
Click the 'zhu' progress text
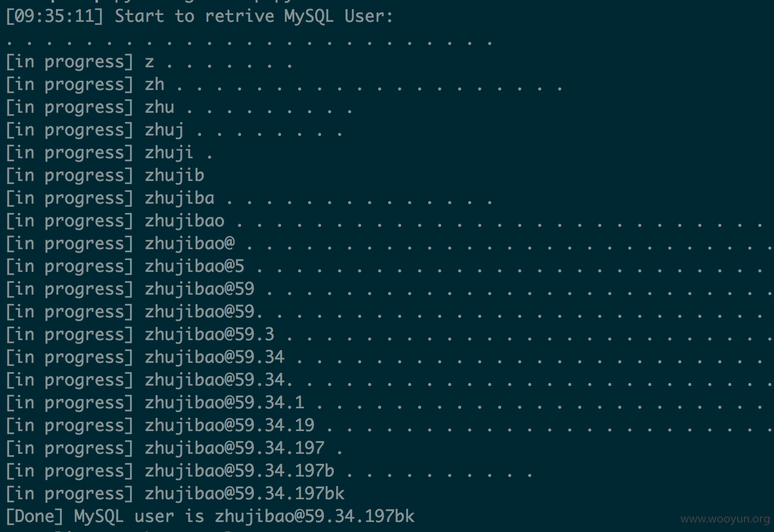point(160,107)
